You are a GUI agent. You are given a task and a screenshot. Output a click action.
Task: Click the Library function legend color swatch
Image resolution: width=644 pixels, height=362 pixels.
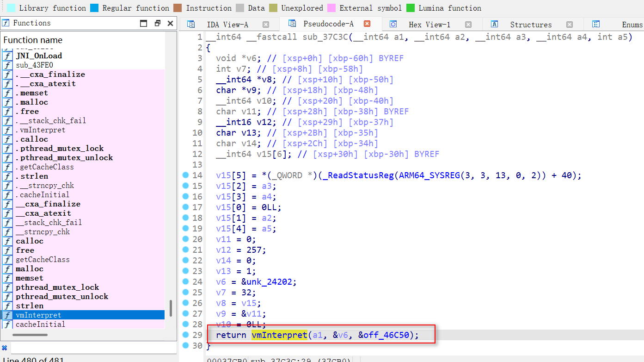12,8
